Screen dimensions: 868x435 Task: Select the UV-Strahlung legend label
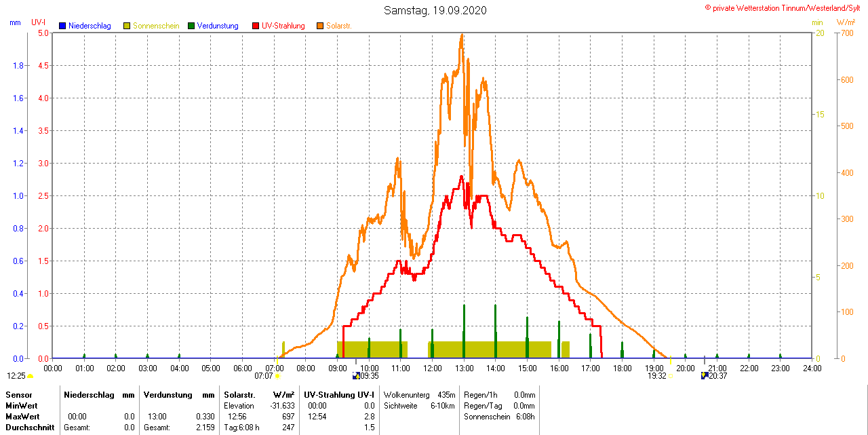pos(283,26)
